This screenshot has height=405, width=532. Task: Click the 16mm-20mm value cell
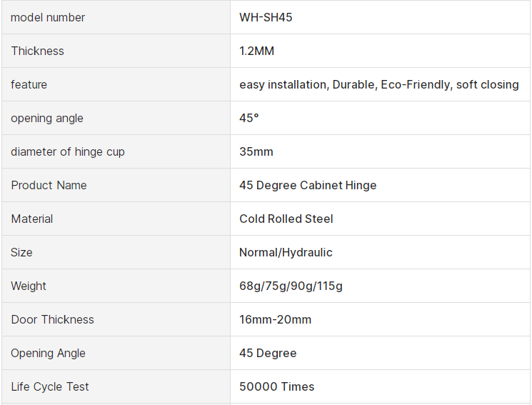[276, 319]
